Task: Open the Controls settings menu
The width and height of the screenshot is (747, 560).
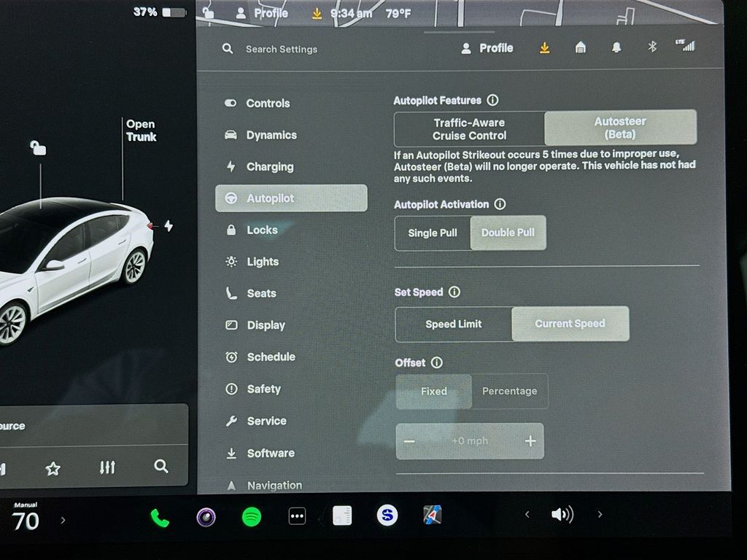Action: coord(292,104)
